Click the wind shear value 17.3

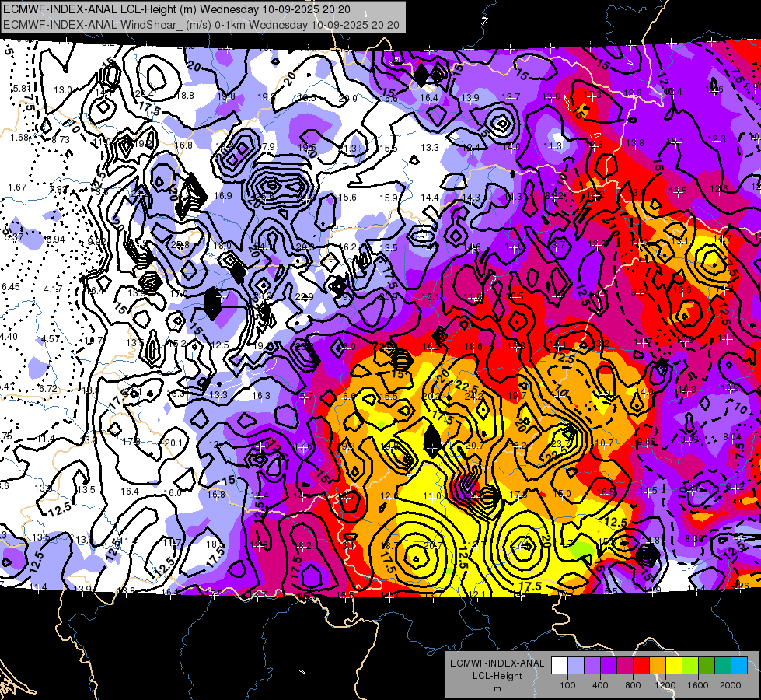pyautogui.click(x=592, y=94)
